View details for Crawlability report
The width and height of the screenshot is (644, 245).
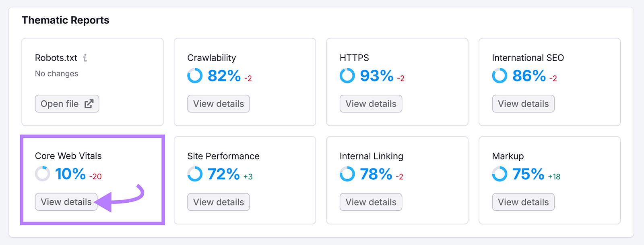[218, 104]
